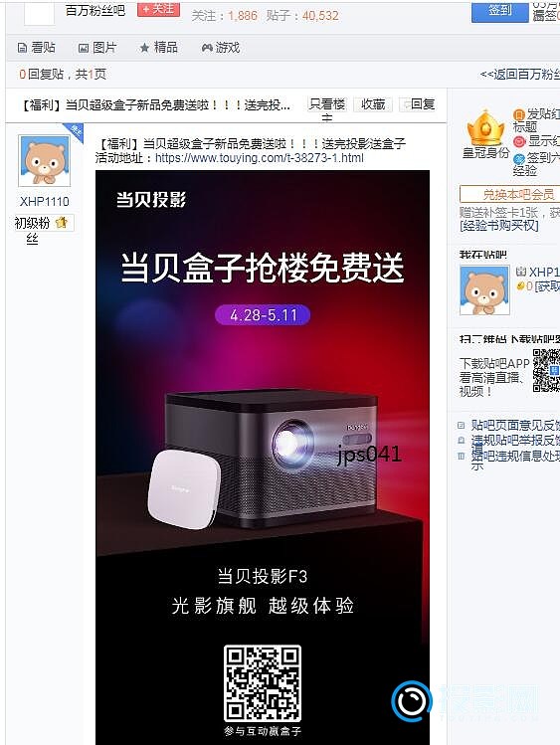Click the sidebar bear avatar thumbnail
This screenshot has width=560, height=745.
point(484,290)
